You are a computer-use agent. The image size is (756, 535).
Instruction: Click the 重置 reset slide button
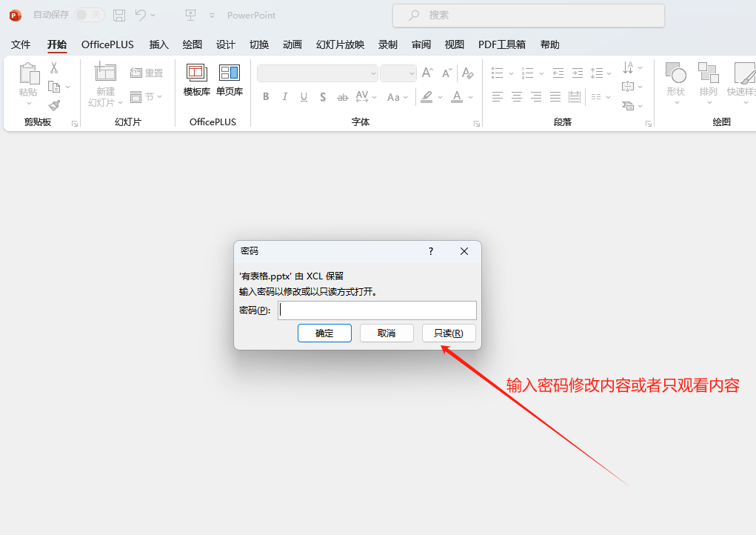coord(147,73)
